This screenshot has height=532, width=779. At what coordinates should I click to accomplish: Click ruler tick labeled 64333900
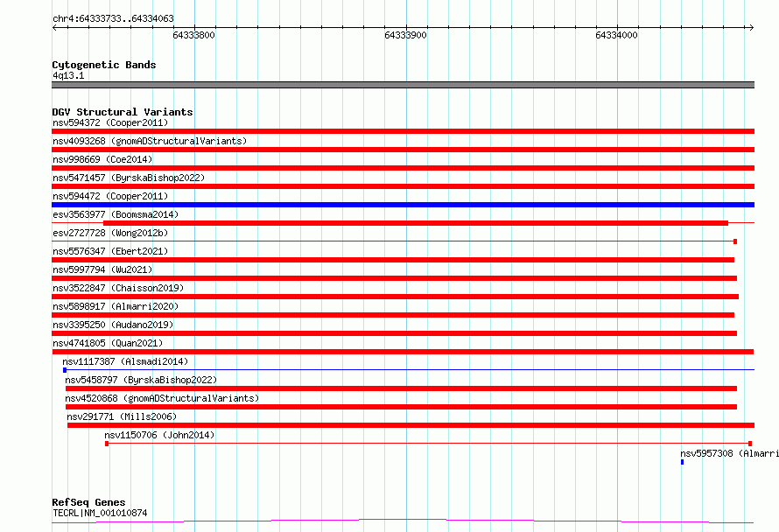pos(405,35)
